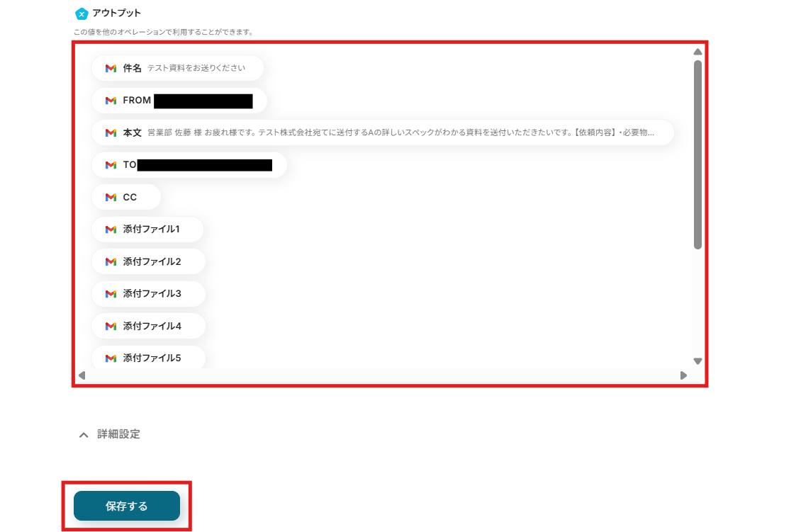
Task: Select the 添付ファイル4 output chip
Action: pos(148,326)
